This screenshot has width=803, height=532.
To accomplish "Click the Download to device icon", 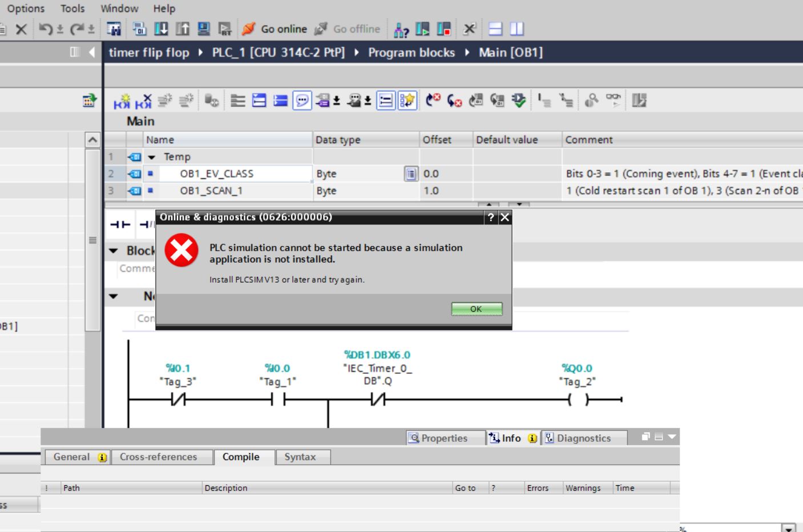I will pyautogui.click(x=162, y=29).
